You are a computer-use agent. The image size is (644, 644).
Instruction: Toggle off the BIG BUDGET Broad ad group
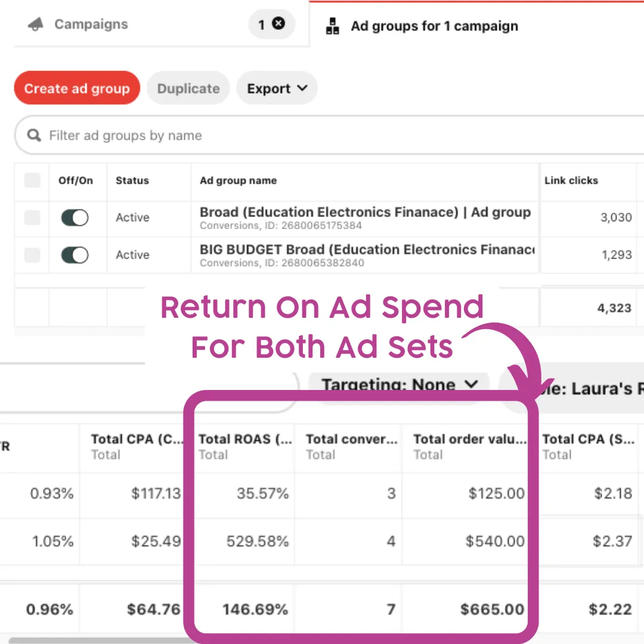(x=75, y=255)
